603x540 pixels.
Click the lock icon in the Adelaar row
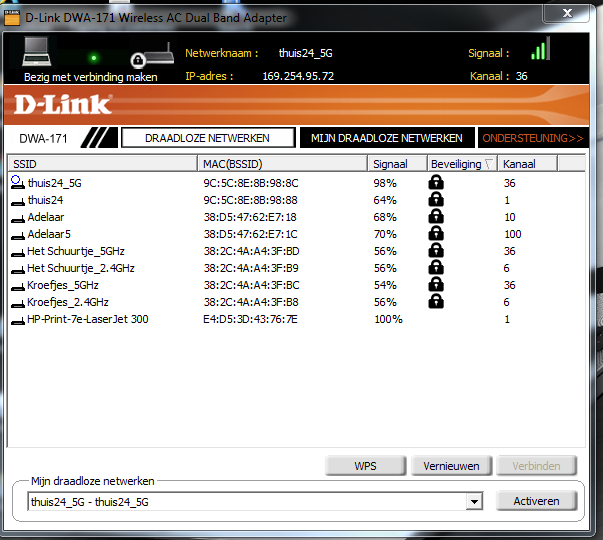[x=436, y=216]
